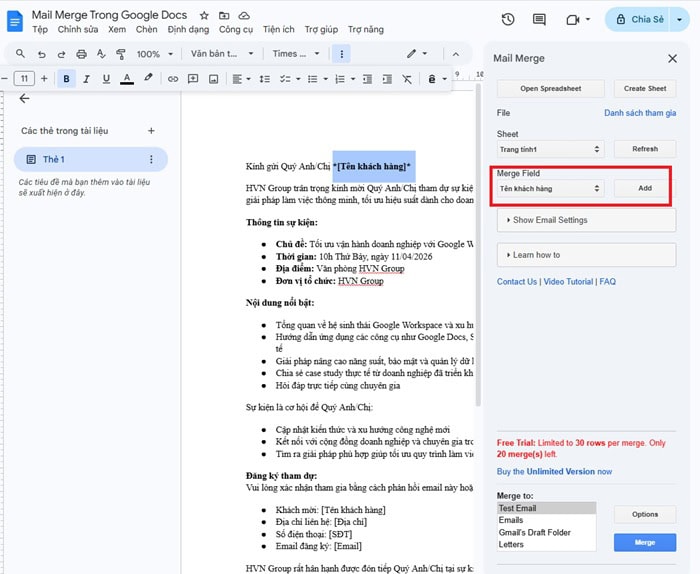Open line and paragraph spacing
The height and width of the screenshot is (574, 700).
click(265, 79)
